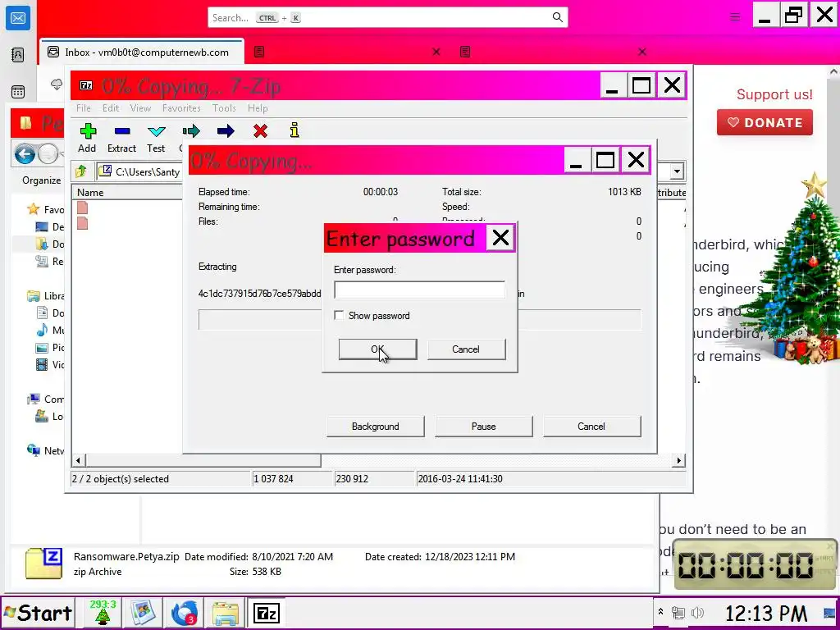Select Network in Explorer navigation pane
The width and height of the screenshot is (840, 630).
(46, 450)
